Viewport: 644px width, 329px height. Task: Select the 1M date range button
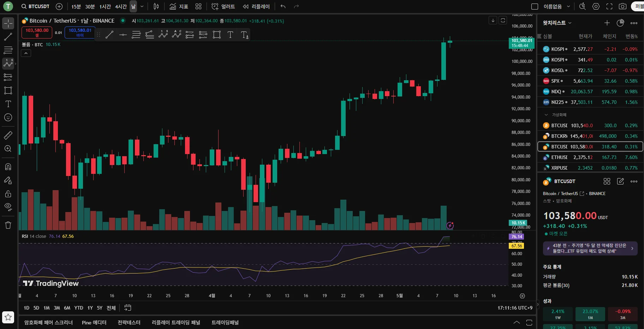[x=47, y=308]
